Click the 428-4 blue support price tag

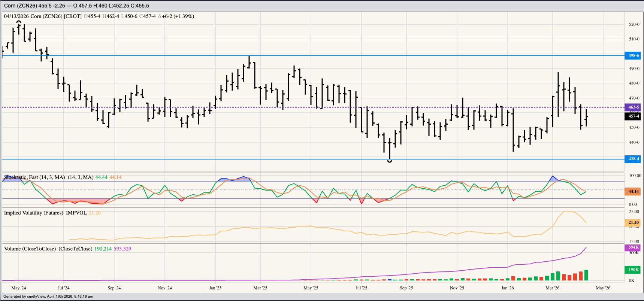[x=633, y=159]
